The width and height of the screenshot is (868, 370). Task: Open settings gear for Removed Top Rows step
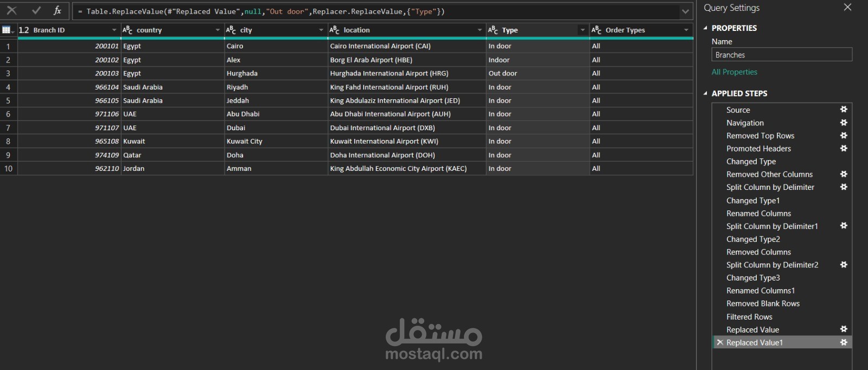click(x=844, y=136)
